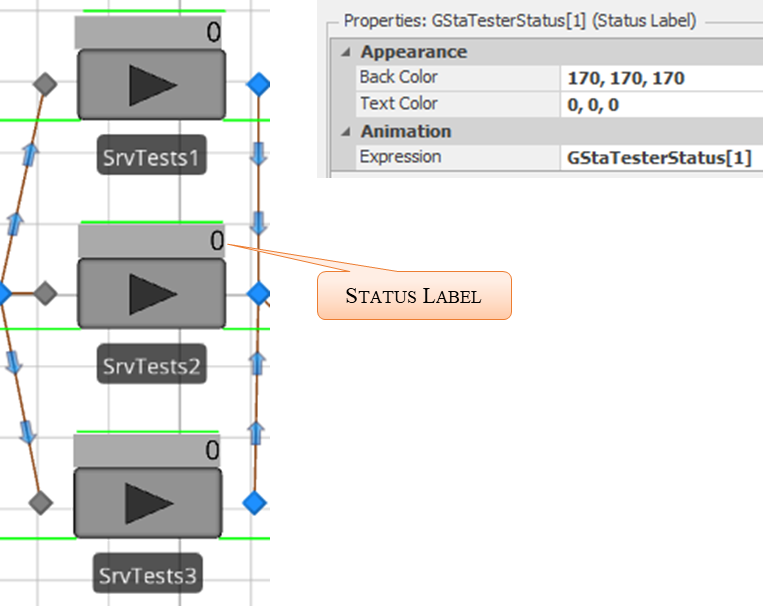
Task: Click SrvTests1 gray input node diamond
Action: point(45,84)
